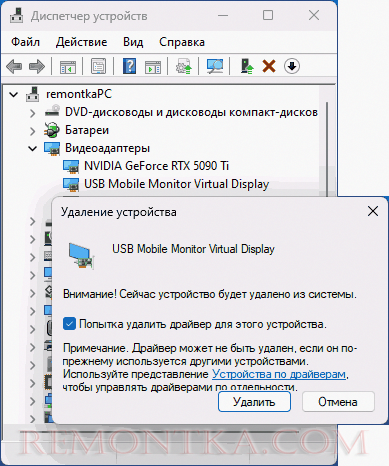Open the Вид menu

click(x=133, y=42)
